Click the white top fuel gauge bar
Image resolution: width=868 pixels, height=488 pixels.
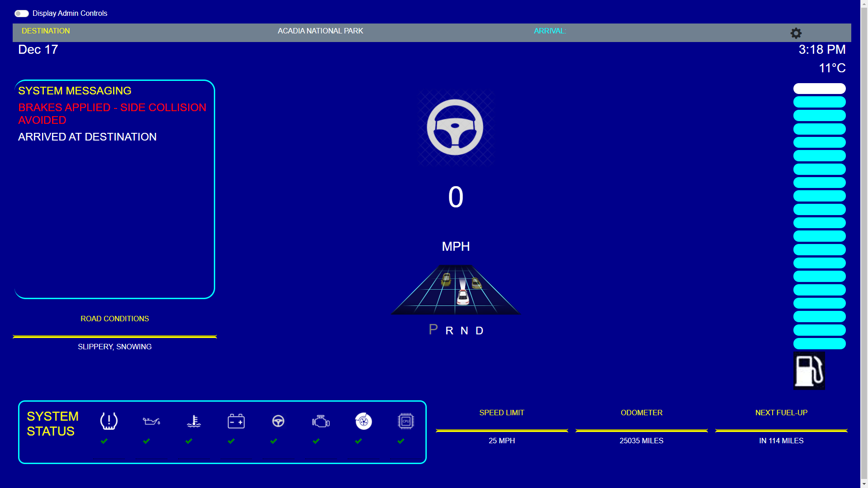click(819, 89)
